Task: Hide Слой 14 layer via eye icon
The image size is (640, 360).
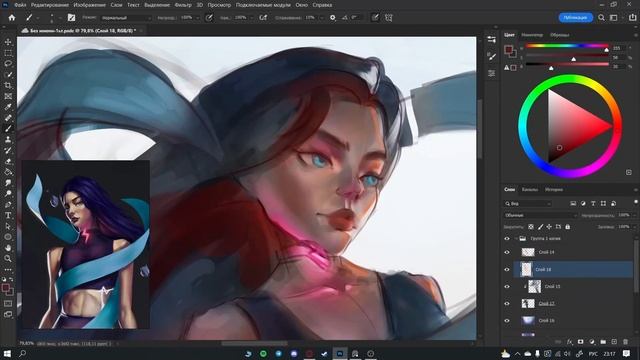Action: [x=507, y=252]
